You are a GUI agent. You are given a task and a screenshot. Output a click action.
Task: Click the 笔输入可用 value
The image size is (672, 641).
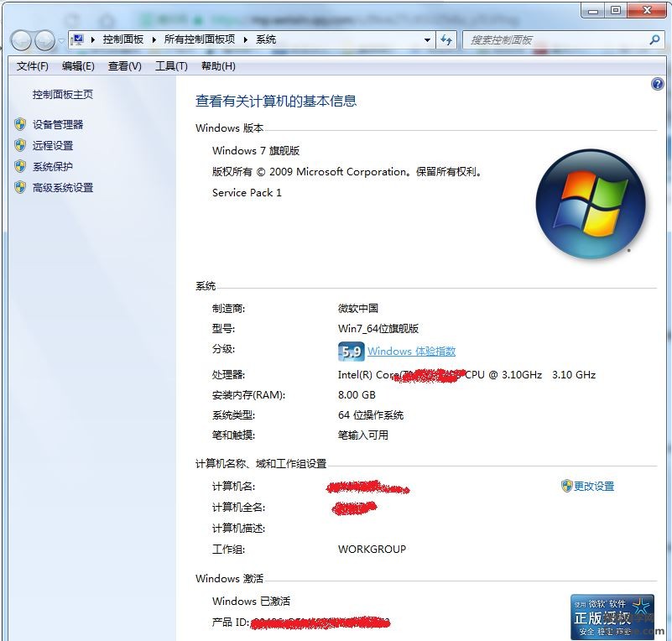[363, 435]
